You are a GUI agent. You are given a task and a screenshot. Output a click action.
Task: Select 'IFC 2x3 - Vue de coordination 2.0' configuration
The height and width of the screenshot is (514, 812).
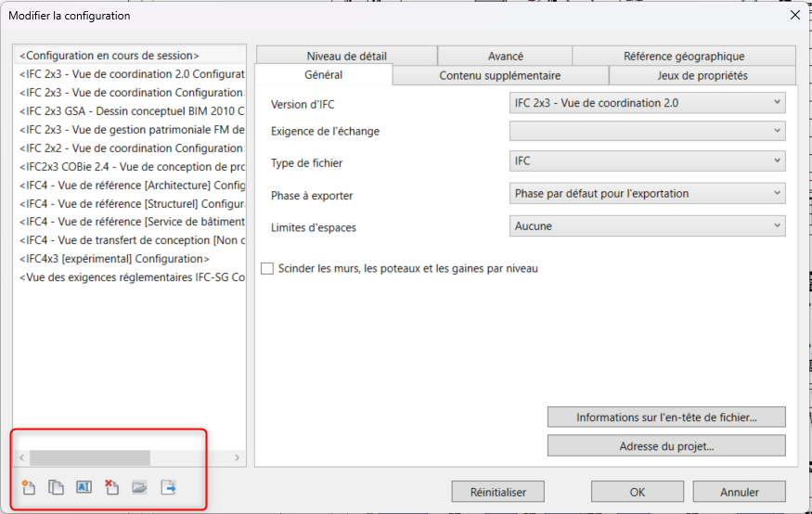pos(130,74)
